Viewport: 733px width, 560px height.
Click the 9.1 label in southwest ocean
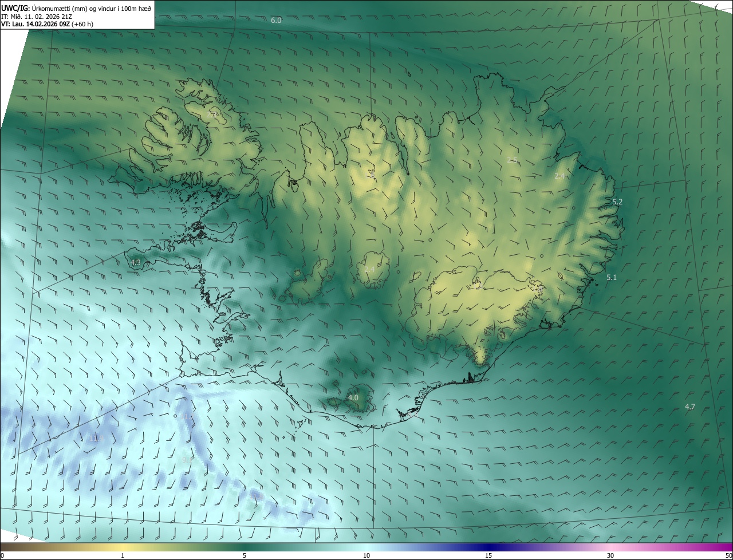click(x=187, y=460)
